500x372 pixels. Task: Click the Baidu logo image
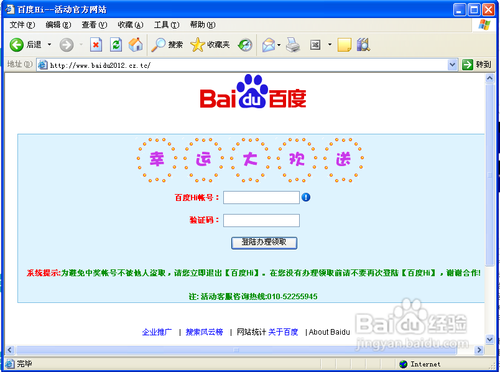[x=253, y=91]
